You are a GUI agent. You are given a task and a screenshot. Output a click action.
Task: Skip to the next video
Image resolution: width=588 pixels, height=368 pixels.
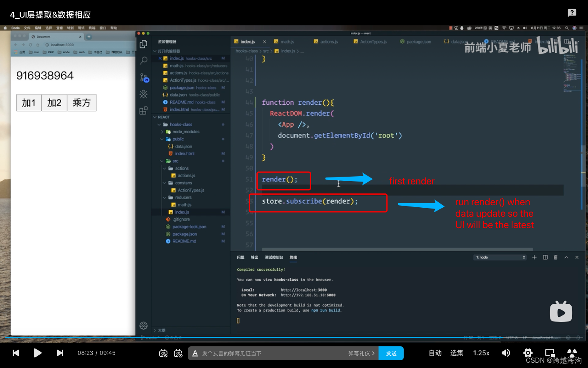[x=60, y=353]
